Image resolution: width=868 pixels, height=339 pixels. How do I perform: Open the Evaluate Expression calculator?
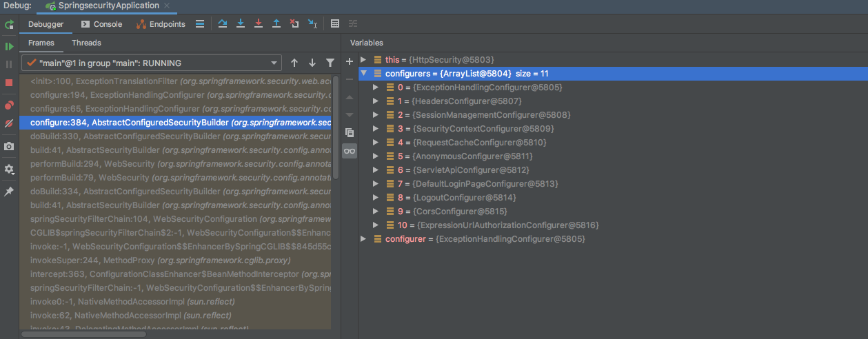pos(335,23)
